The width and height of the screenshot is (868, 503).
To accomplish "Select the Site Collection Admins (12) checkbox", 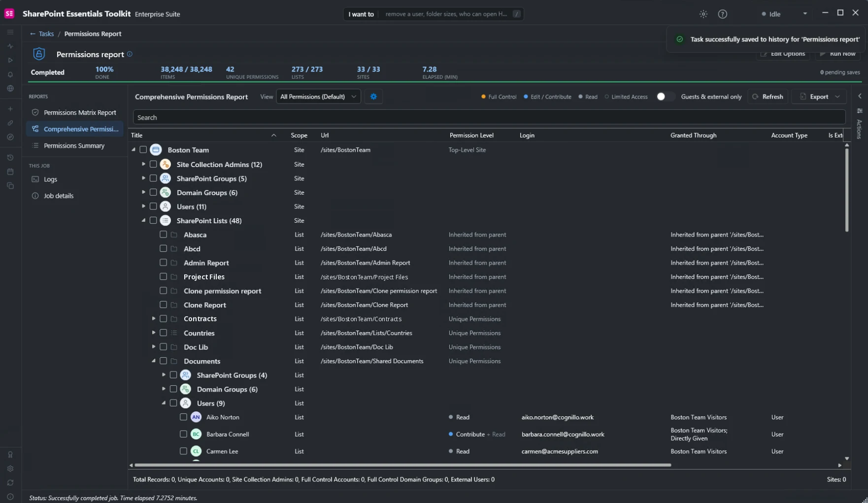I will pyautogui.click(x=153, y=164).
